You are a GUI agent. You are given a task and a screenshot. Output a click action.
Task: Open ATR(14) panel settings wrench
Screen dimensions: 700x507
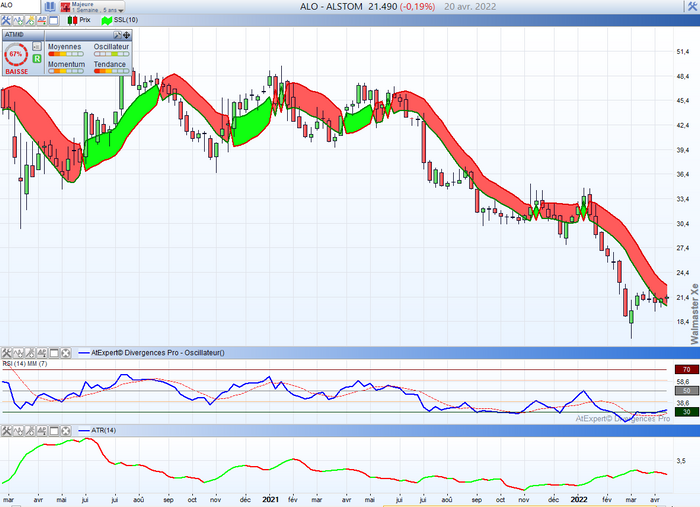click(6, 431)
